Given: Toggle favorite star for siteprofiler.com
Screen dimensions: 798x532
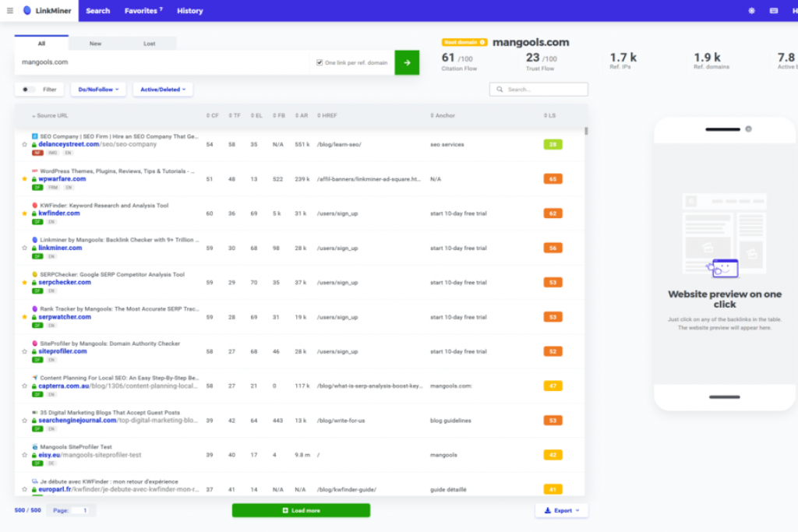Looking at the screenshot, I should [24, 351].
